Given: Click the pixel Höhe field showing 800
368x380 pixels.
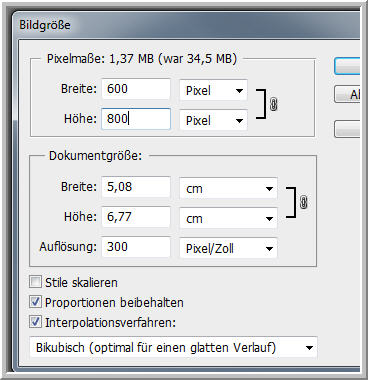Looking at the screenshot, I should [x=136, y=119].
